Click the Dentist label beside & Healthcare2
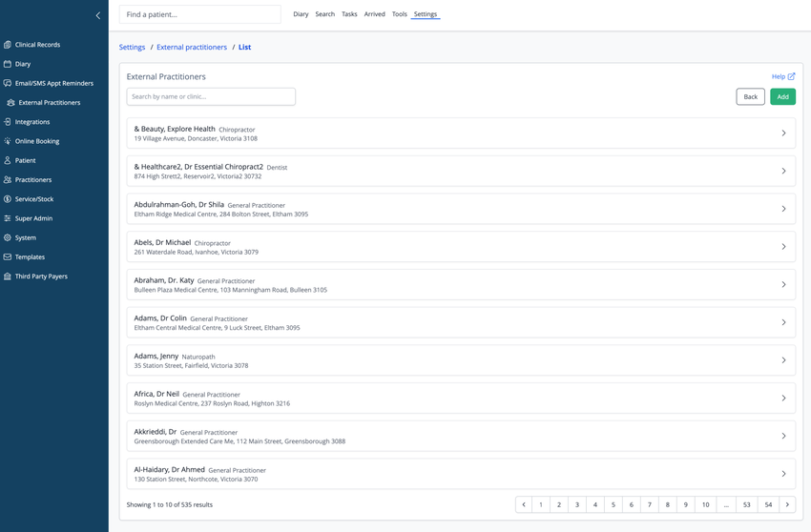811x532 pixels. [277, 168]
